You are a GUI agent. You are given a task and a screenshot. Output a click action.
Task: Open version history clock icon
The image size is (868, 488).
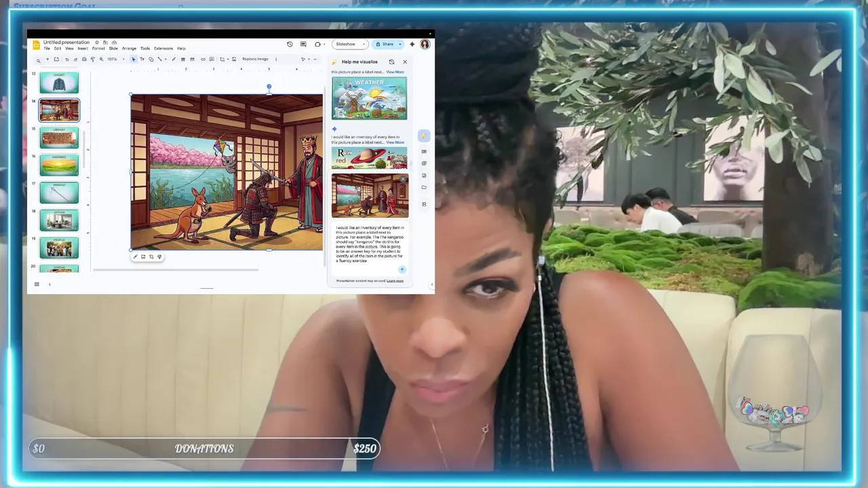[290, 44]
